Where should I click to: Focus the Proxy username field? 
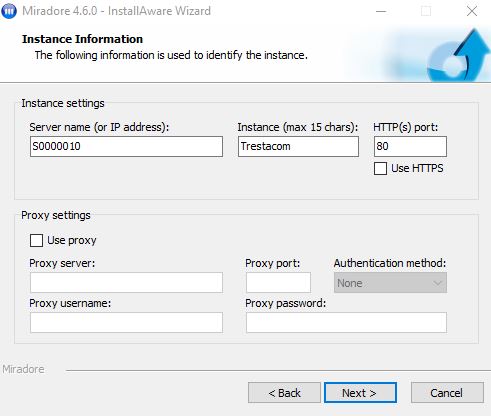(x=126, y=322)
